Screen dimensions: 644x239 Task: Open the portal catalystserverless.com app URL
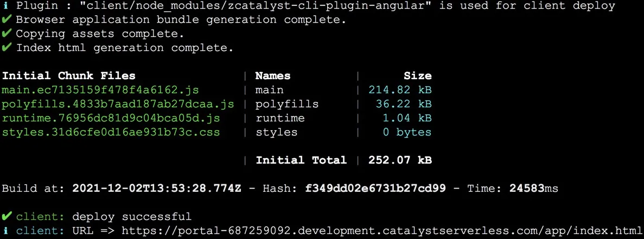[x=381, y=230]
